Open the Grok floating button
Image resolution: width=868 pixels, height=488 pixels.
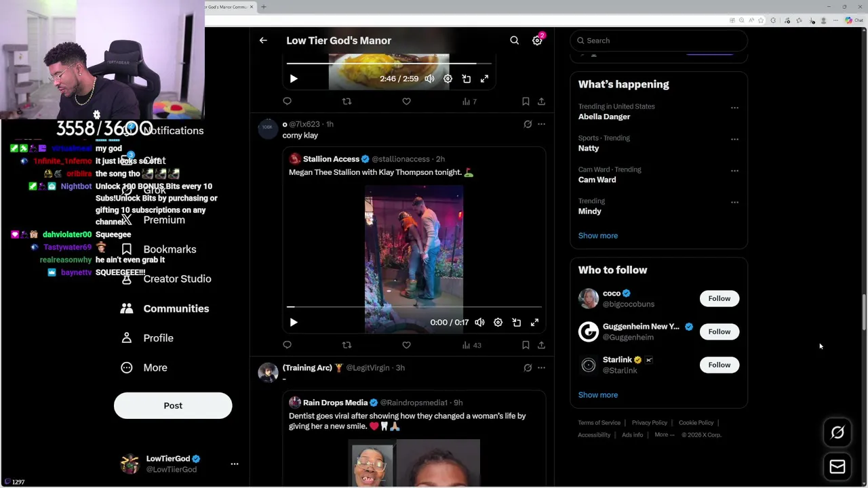(837, 432)
